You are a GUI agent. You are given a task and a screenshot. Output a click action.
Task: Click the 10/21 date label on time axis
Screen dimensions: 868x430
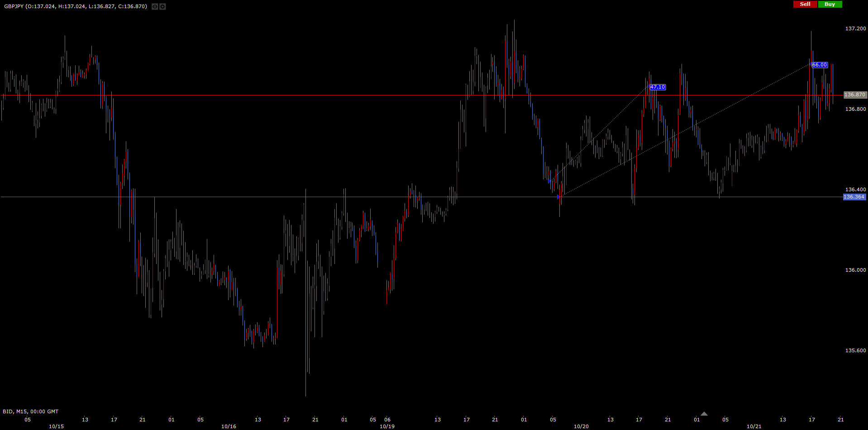tap(754, 426)
